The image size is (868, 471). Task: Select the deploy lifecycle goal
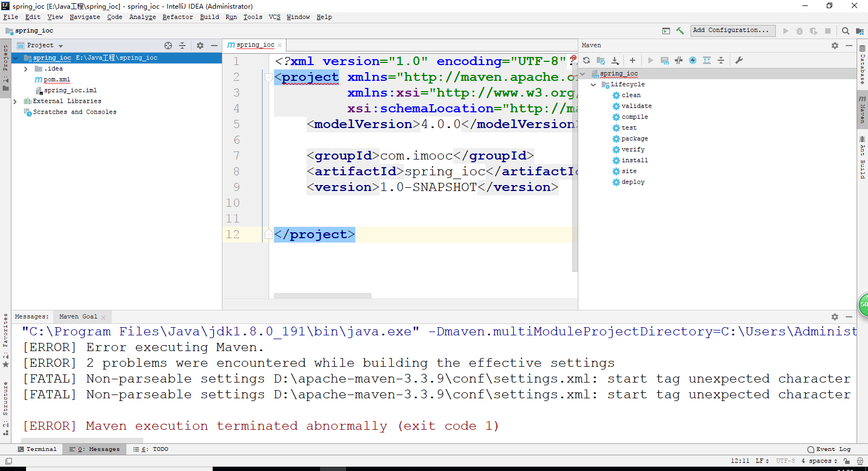[x=633, y=182]
